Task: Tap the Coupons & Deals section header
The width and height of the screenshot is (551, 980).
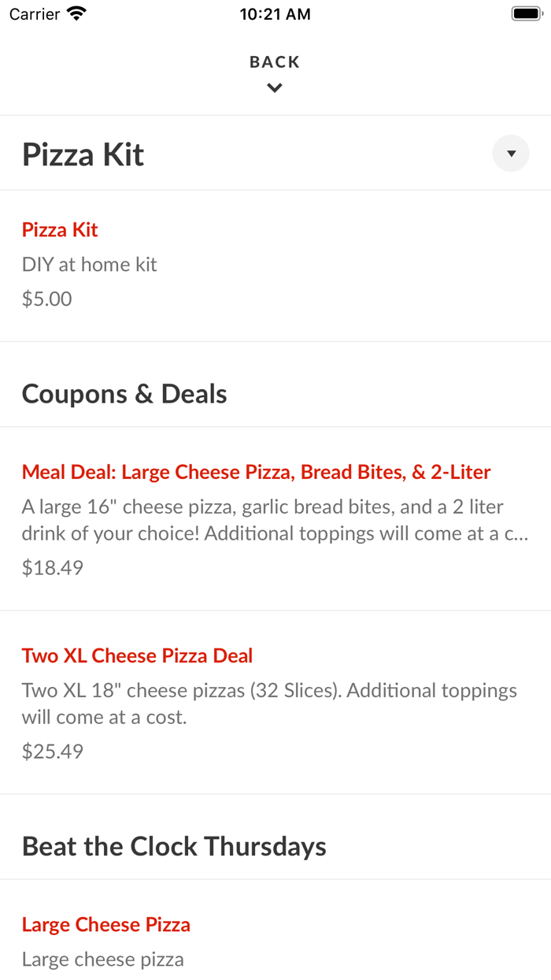Action: tap(124, 393)
